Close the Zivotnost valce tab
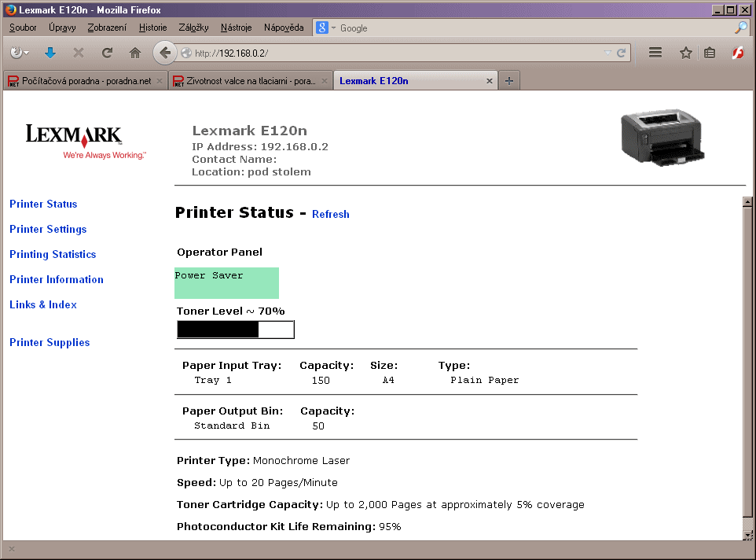 (325, 81)
